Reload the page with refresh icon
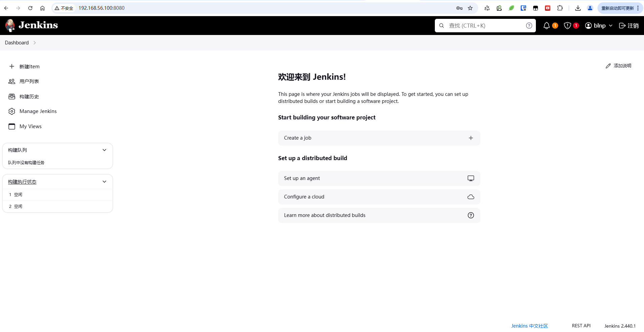644x332 pixels. point(30,8)
